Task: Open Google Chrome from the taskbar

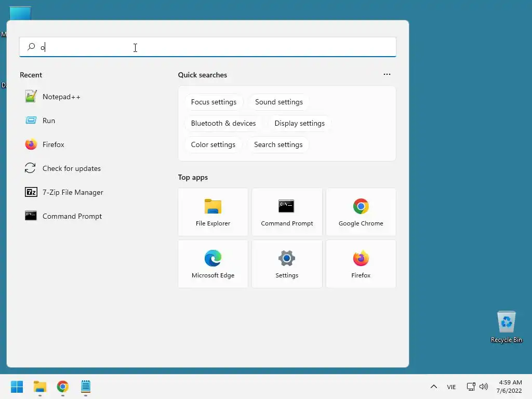Action: (x=63, y=387)
